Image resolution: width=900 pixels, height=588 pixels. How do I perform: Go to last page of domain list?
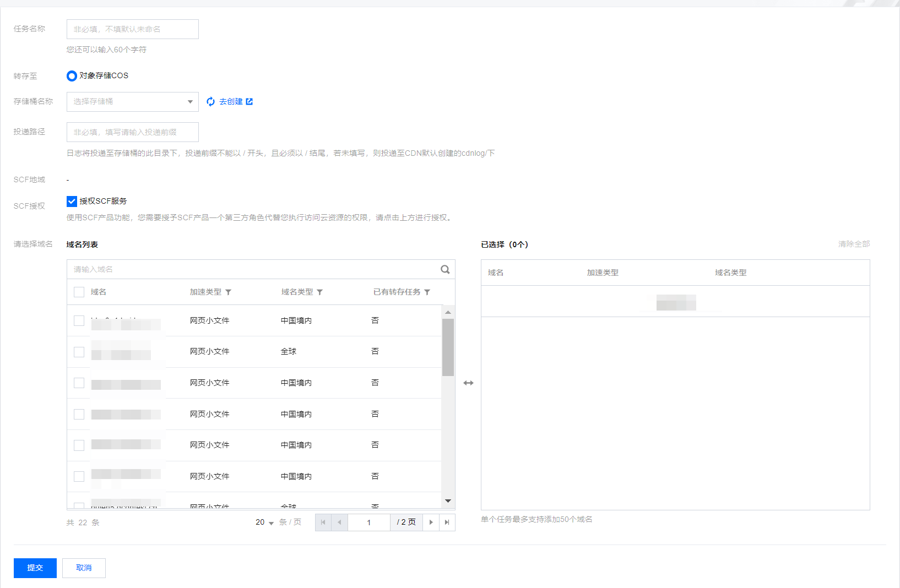[447, 522]
